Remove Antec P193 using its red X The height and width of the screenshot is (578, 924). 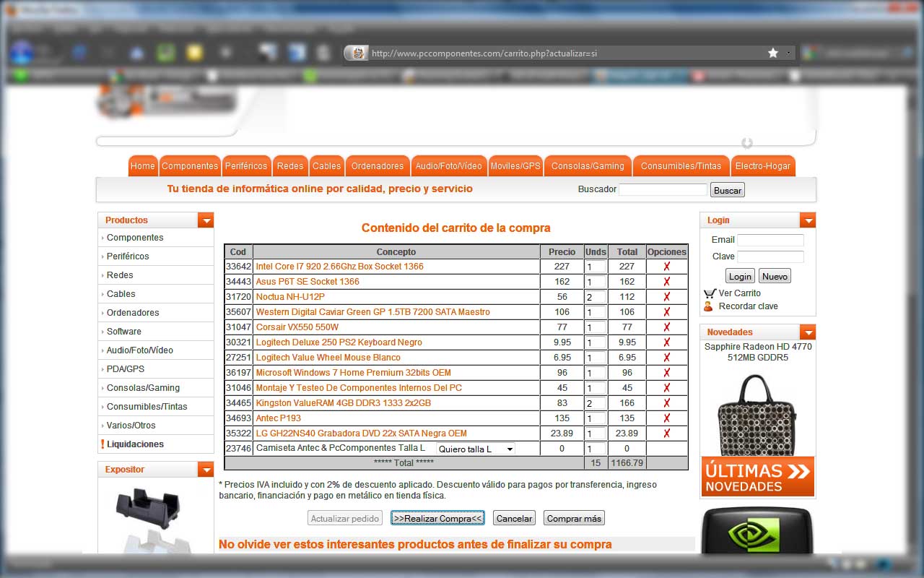coord(666,418)
